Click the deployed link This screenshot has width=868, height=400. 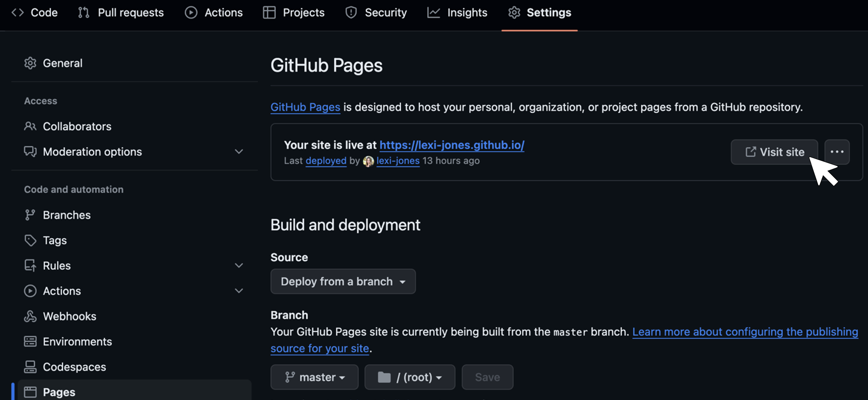click(326, 161)
